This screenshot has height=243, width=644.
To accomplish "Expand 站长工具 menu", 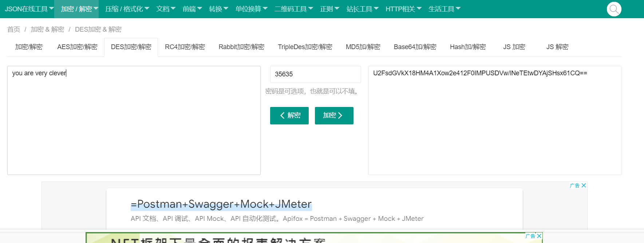I will (362, 9).
